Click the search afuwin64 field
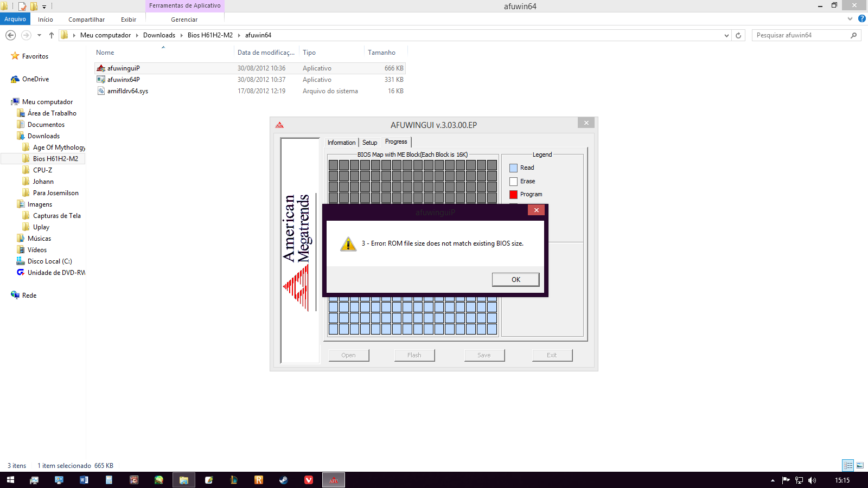Image resolution: width=868 pixels, height=488 pixels. pyautogui.click(x=806, y=35)
